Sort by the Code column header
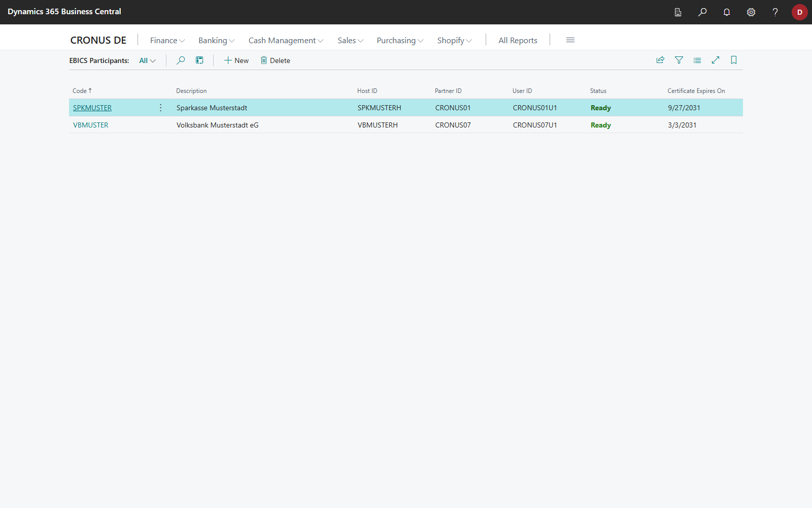The height and width of the screenshot is (508, 812). click(x=82, y=91)
